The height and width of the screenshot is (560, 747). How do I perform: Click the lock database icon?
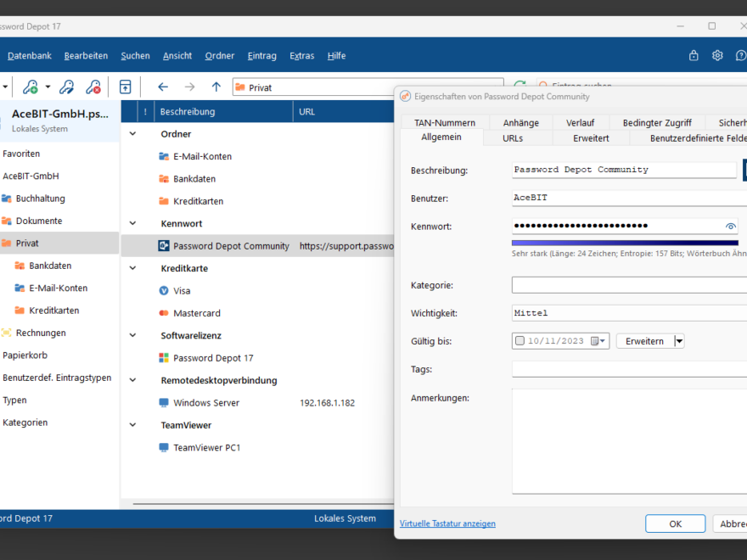click(694, 55)
